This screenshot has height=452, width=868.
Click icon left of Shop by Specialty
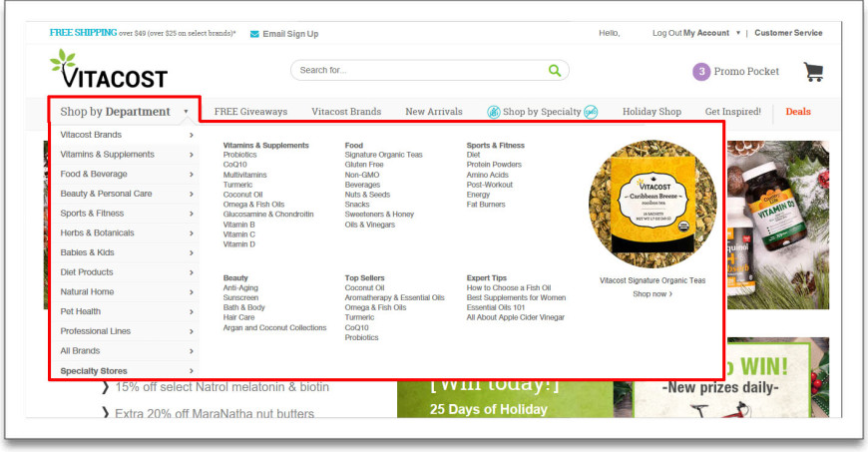493,112
